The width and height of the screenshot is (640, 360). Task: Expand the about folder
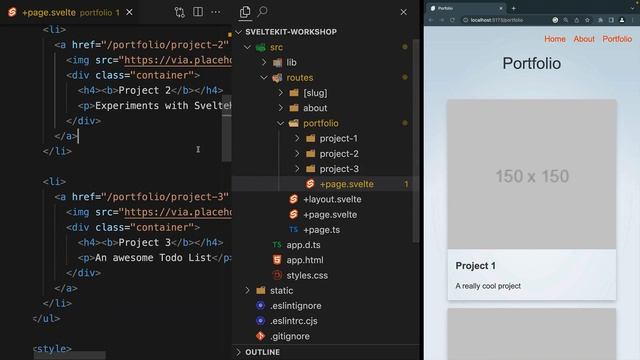pyautogui.click(x=281, y=108)
